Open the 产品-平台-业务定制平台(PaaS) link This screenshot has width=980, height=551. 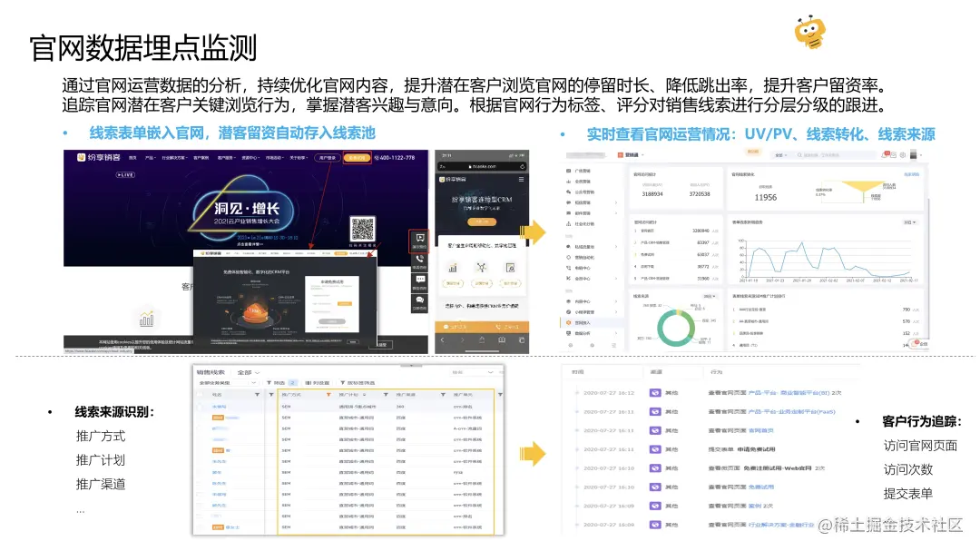791,412
